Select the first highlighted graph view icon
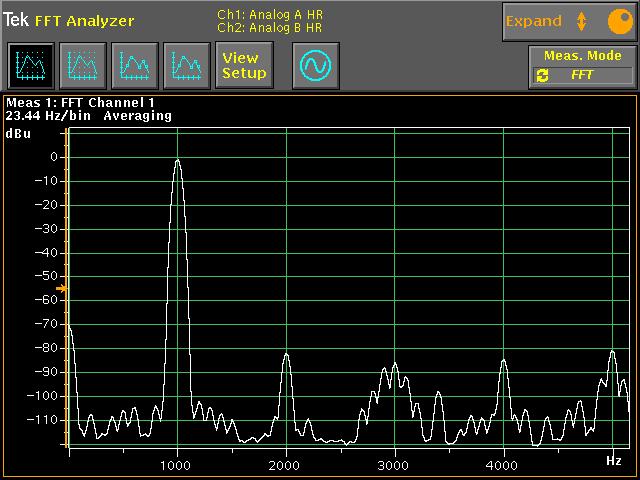Image resolution: width=640 pixels, height=480 pixels. click(30, 66)
